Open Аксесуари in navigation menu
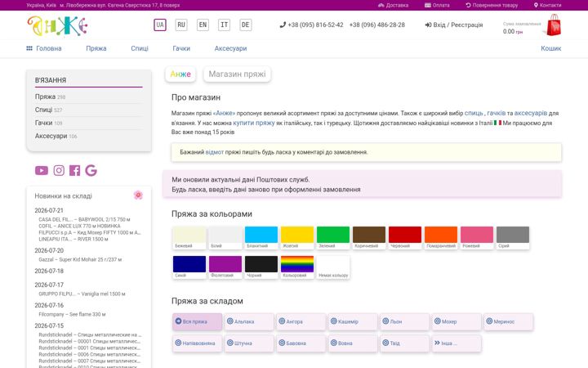 coord(230,48)
